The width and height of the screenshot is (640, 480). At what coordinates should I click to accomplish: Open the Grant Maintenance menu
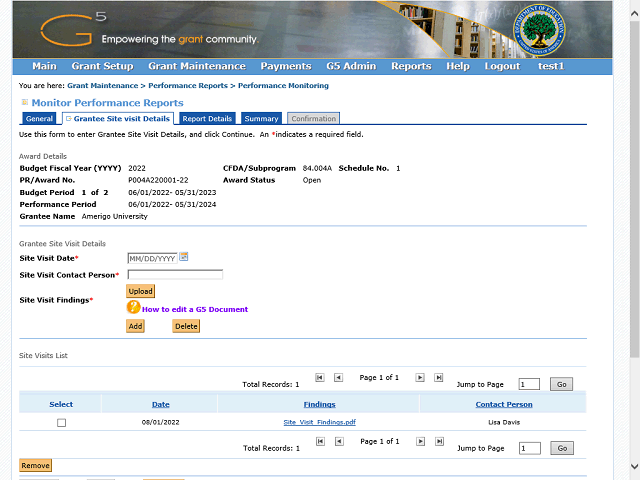point(196,66)
